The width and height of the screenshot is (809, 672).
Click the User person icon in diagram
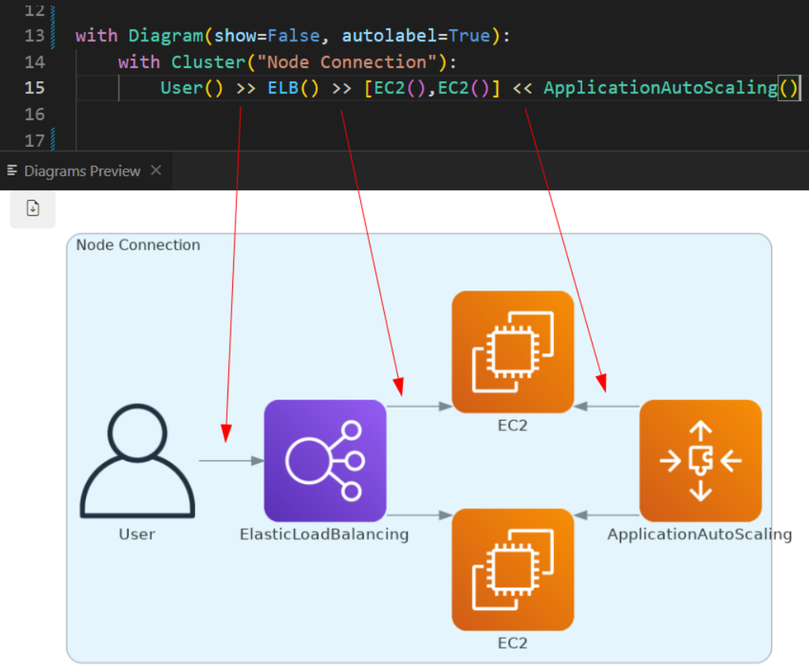point(137,461)
